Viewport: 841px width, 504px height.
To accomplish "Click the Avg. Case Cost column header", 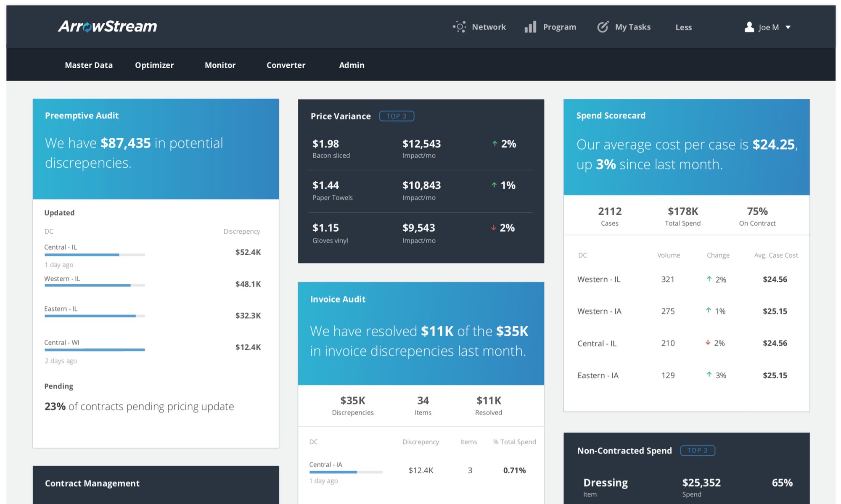I will 776,255.
